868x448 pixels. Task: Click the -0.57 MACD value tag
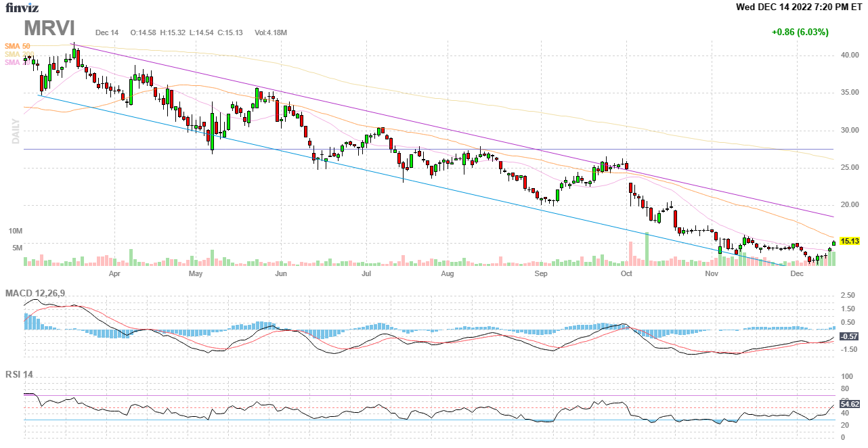coord(849,336)
